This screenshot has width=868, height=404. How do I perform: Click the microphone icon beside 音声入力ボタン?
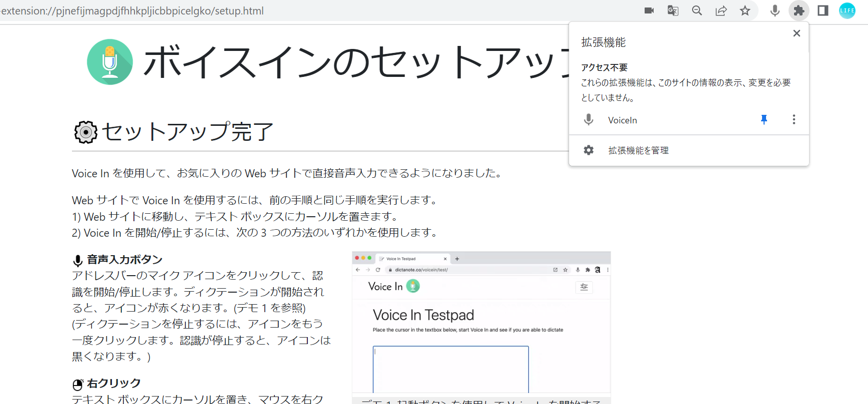tap(78, 261)
